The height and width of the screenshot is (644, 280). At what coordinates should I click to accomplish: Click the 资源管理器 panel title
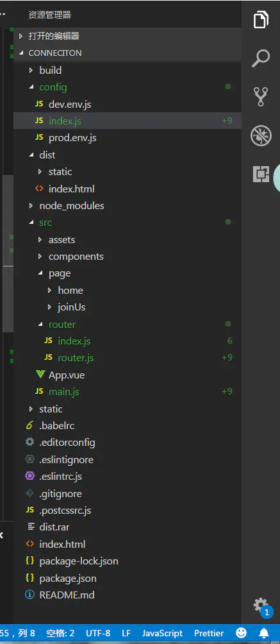[x=50, y=15]
